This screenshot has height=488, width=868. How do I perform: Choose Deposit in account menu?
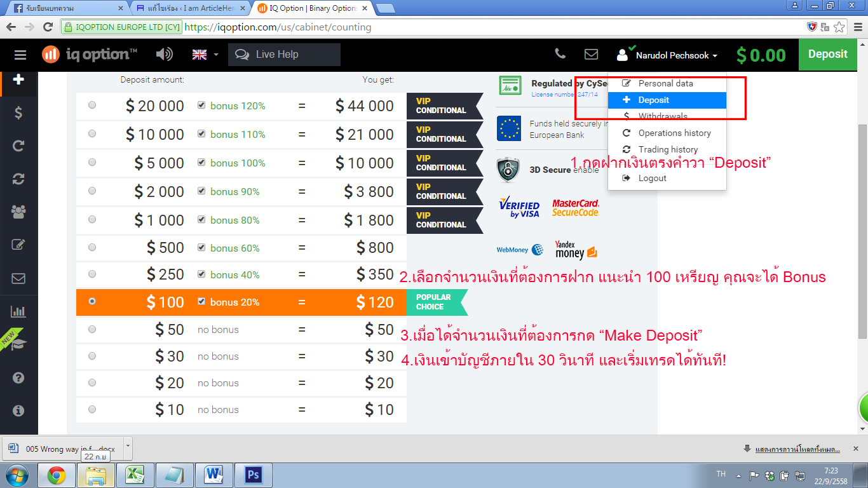[667, 100]
